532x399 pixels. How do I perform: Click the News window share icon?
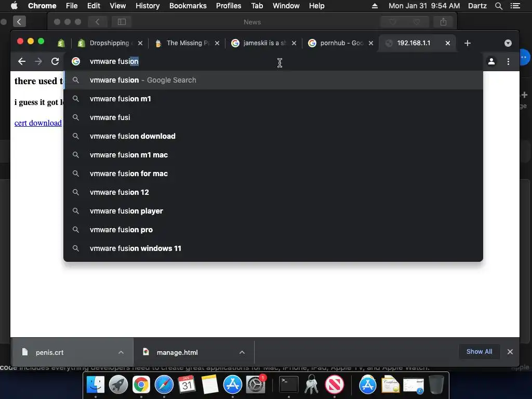point(443,22)
